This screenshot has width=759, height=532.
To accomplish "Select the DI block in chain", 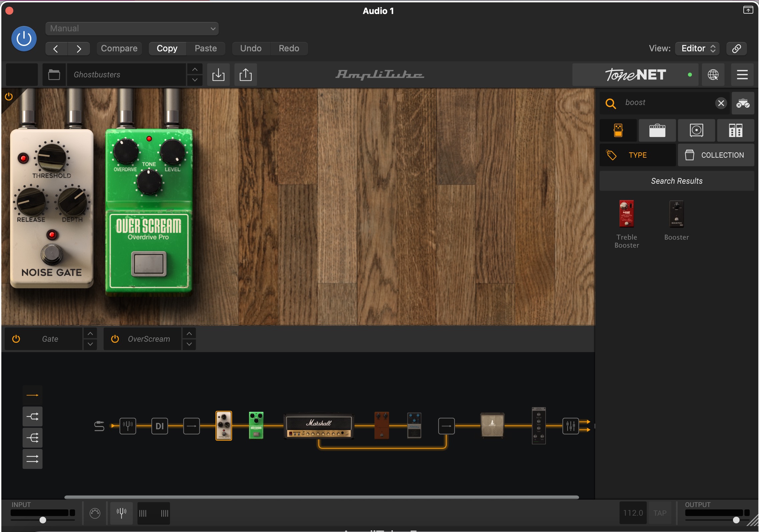I will pyautogui.click(x=160, y=426).
